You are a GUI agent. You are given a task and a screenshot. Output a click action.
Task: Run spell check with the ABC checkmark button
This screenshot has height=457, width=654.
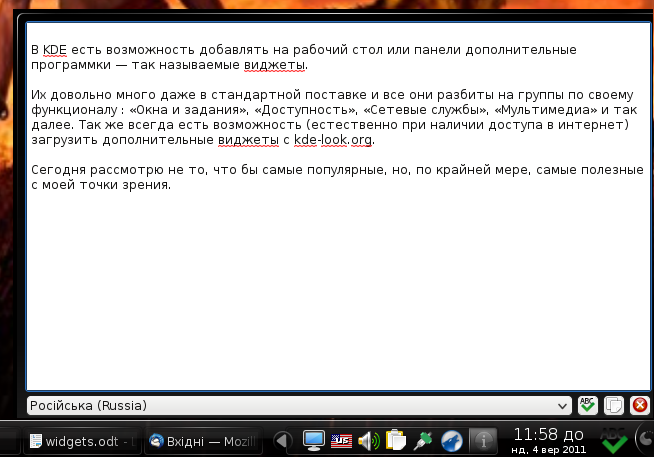[587, 405]
